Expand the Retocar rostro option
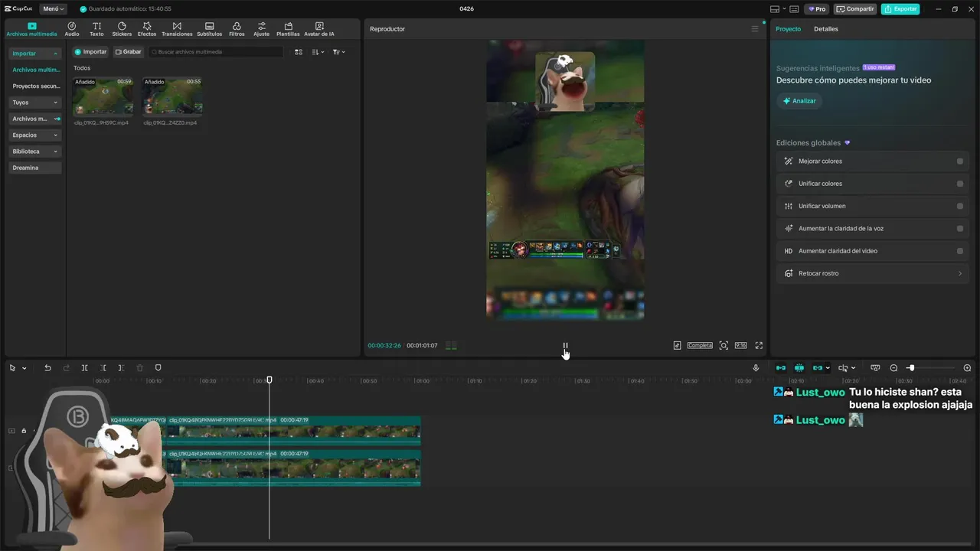Viewport: 980px width, 551px height. pyautogui.click(x=960, y=273)
